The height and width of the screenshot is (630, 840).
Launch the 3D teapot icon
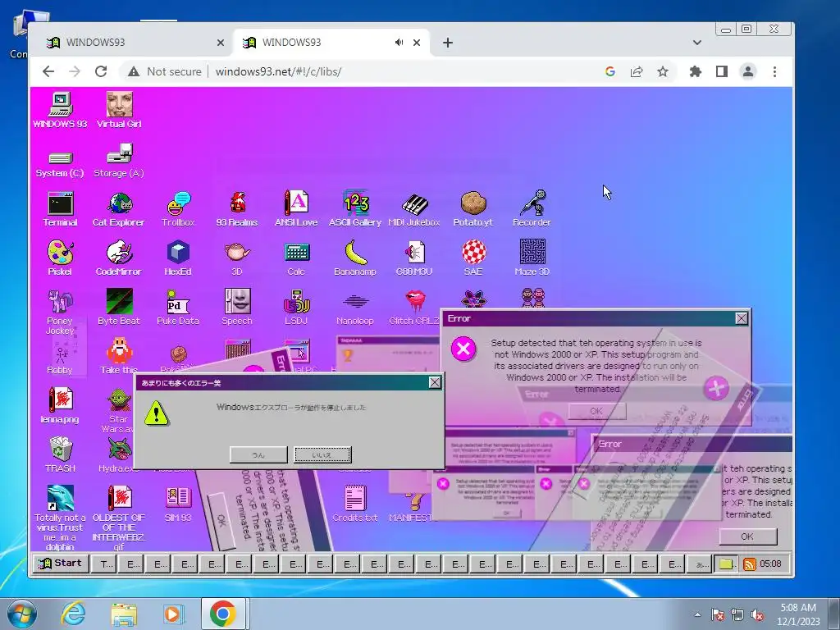point(237,252)
